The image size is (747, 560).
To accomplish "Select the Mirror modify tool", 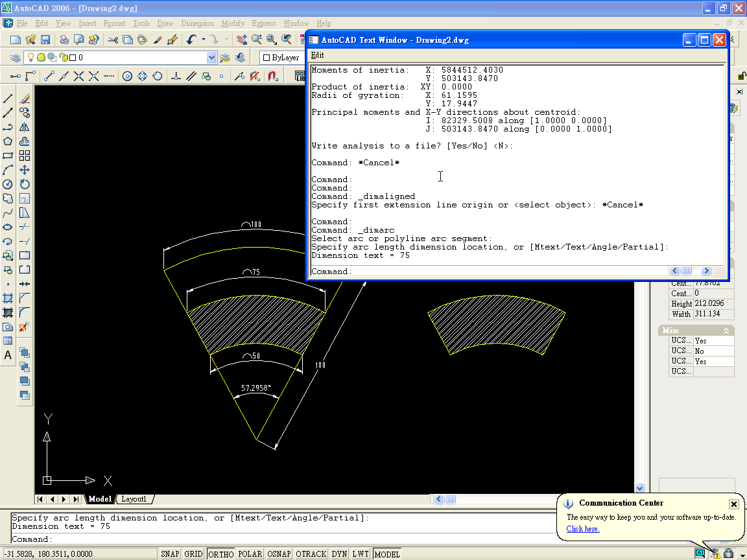I will [25, 127].
